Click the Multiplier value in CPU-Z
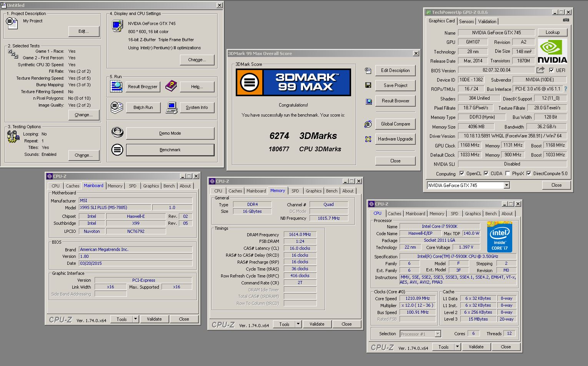Viewport: 588px width, 366px height. click(x=418, y=305)
